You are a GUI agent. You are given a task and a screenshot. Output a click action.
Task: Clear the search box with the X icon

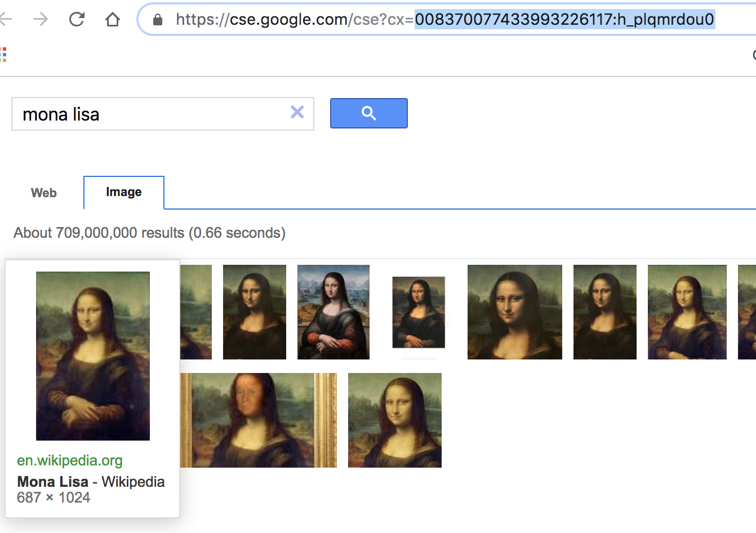pyautogui.click(x=297, y=112)
